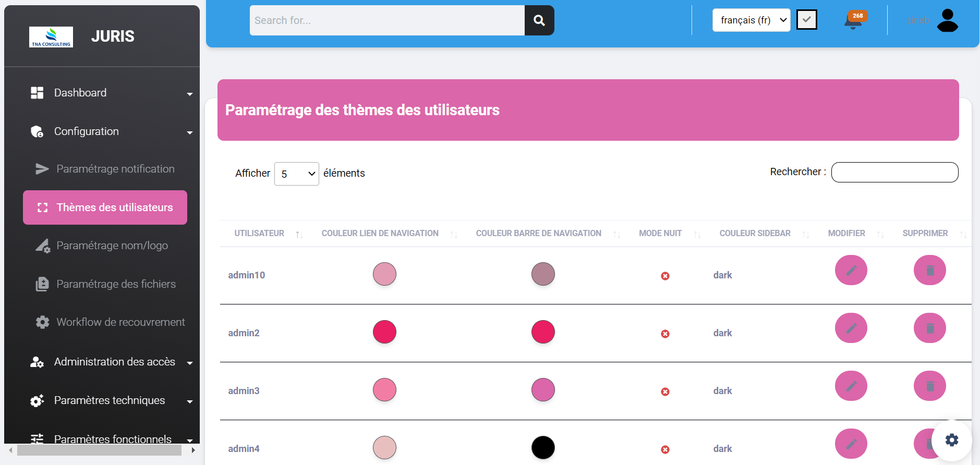This screenshot has width=980, height=465.
Task: Delete the admin2 theme with trash icon
Action: [x=929, y=328]
